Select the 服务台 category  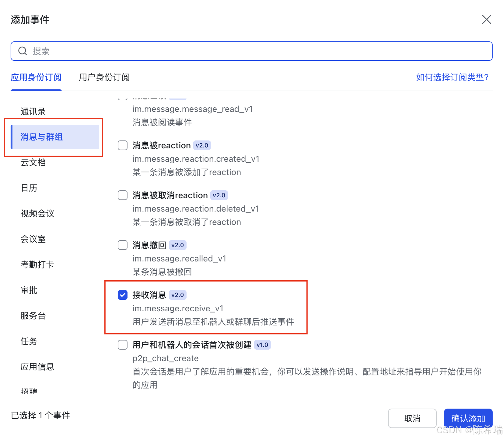click(x=33, y=316)
